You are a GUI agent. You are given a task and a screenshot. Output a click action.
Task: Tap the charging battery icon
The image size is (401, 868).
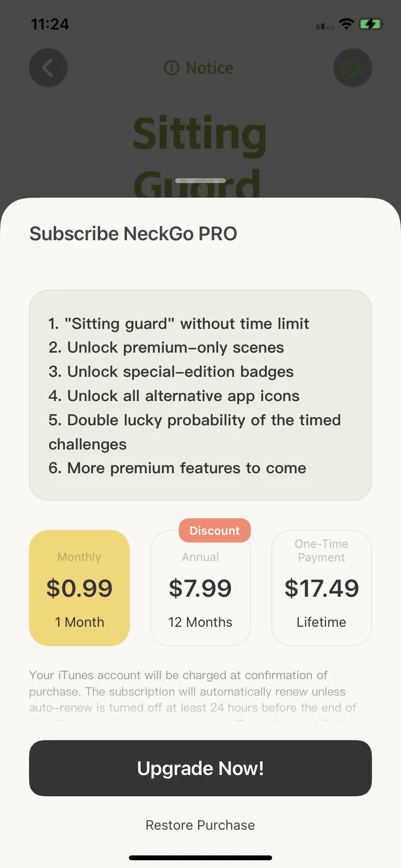371,24
